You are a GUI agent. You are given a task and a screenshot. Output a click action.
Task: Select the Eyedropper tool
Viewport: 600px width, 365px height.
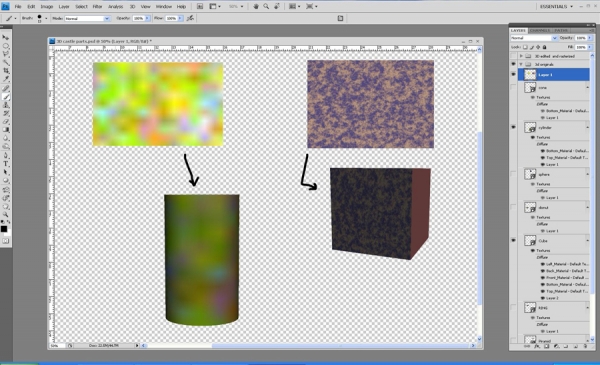(5, 79)
